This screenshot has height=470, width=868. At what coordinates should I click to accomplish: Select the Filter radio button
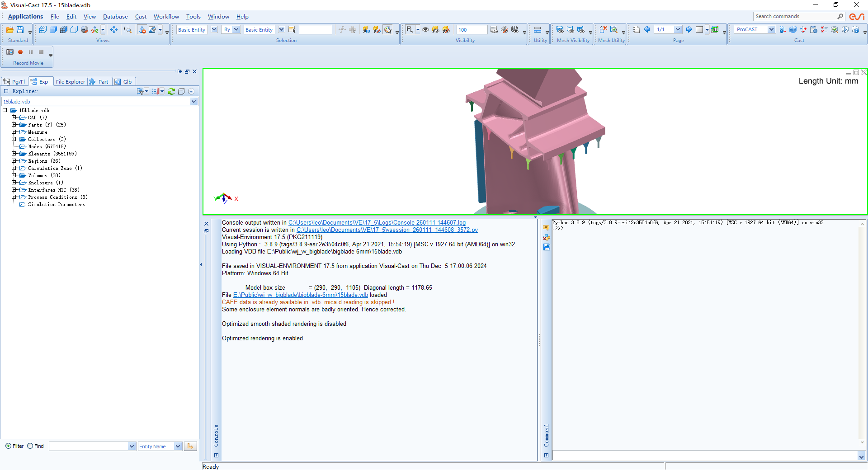coord(8,446)
